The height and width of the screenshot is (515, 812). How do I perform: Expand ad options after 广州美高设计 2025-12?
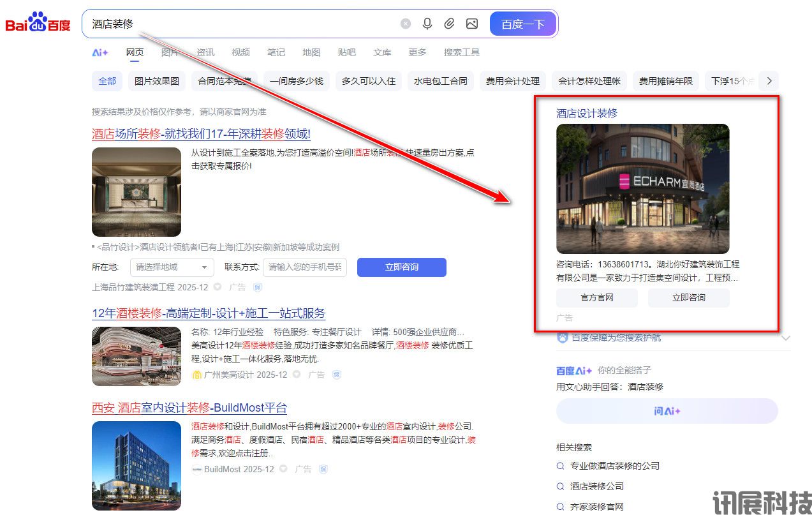pyautogui.click(x=297, y=375)
